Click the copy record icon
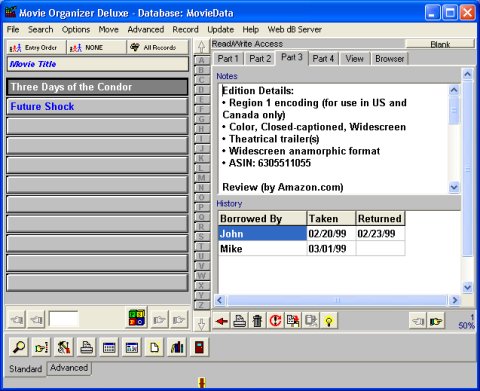480x391 pixels. click(x=293, y=321)
